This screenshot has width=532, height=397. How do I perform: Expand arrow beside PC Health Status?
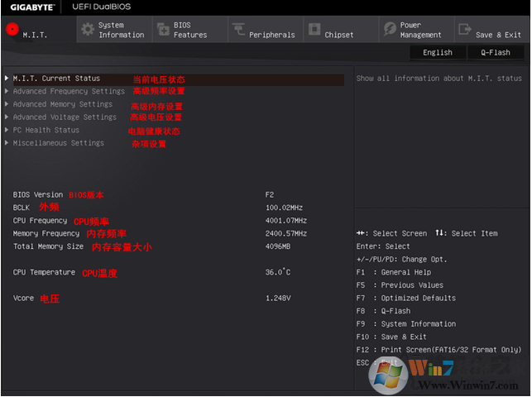coord(7,130)
